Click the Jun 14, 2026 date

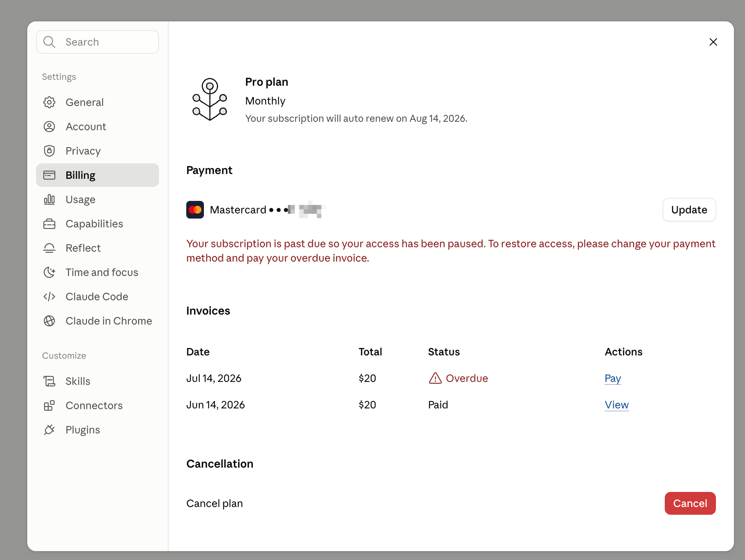click(x=216, y=405)
